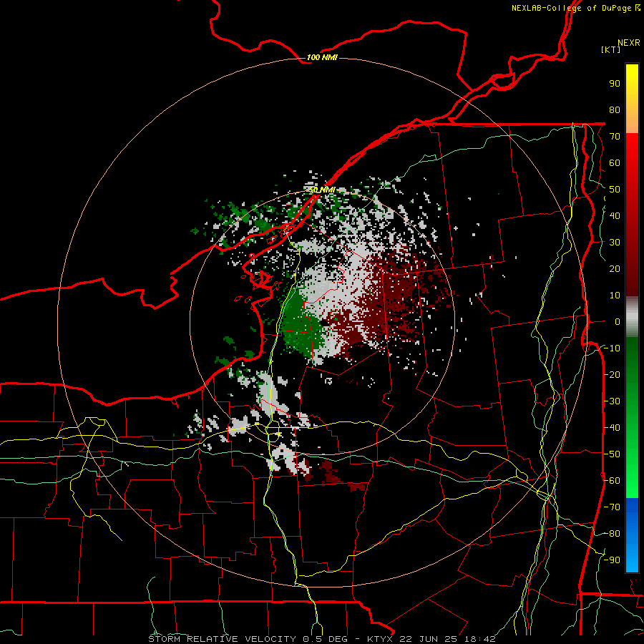Click the -40 value on the velocity scale
Image resolution: width=644 pixels, height=644 pixels.
tap(612, 428)
